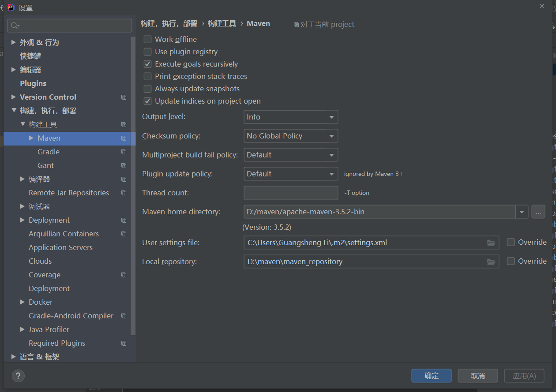This screenshot has width=556, height=392.
Task: Select Plugins in settings tree
Action: (33, 83)
